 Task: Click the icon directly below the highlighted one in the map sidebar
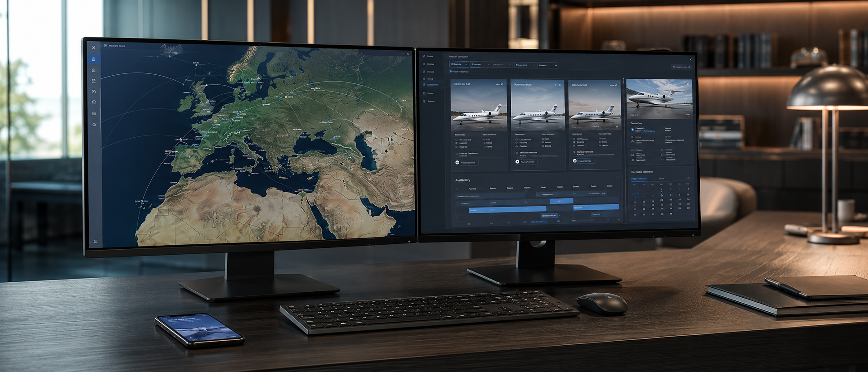click(94, 70)
